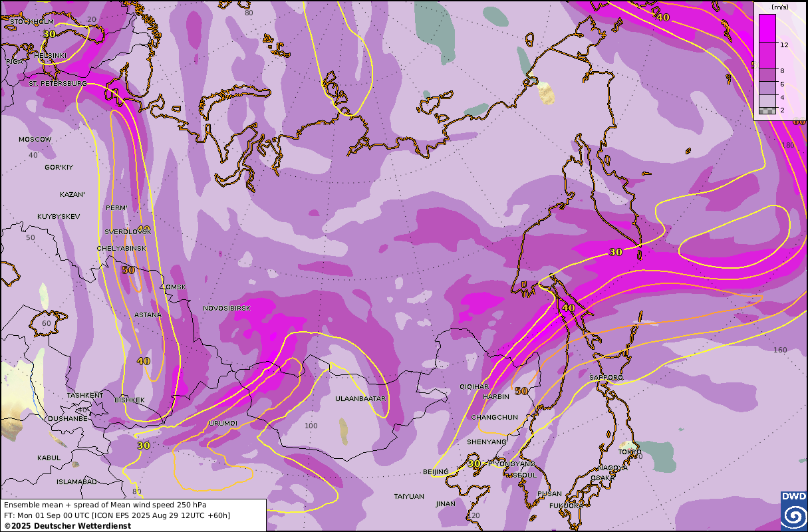This screenshot has width=808, height=532.
Task: Click the SEOUL city label
Action: [524, 475]
